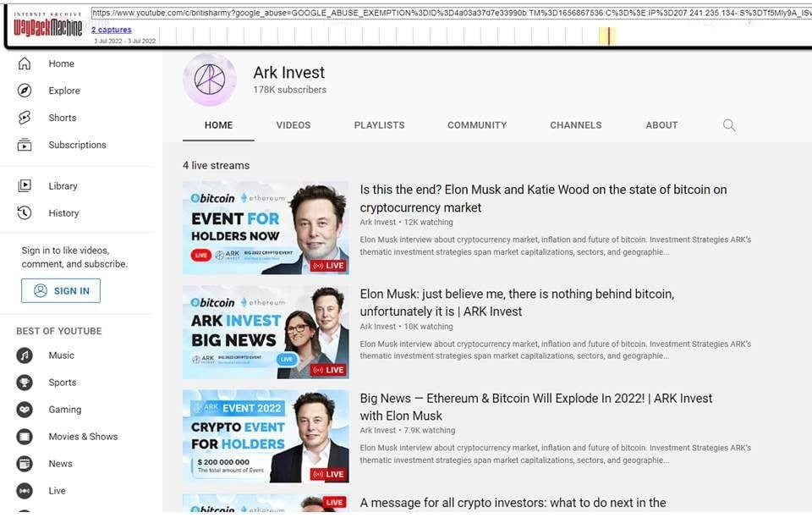Screen dimensions: 812x518
Task: Open the Elon Musk bitcoin state livestream title
Action: 543,198
